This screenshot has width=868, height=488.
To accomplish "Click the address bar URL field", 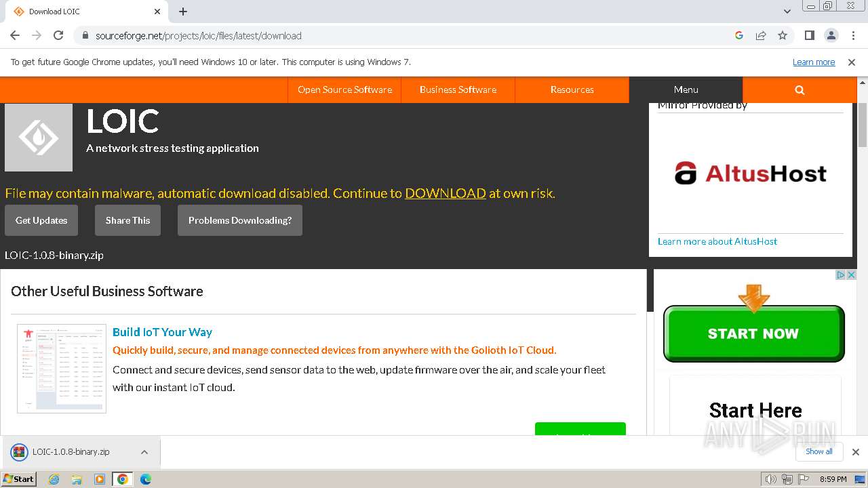I will [407, 35].
